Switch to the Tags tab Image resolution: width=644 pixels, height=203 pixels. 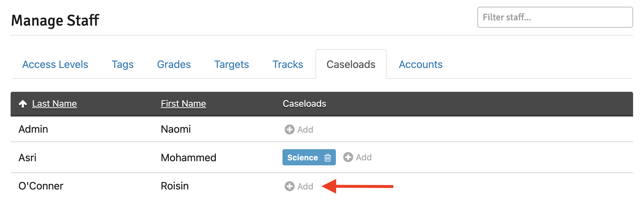pos(122,64)
